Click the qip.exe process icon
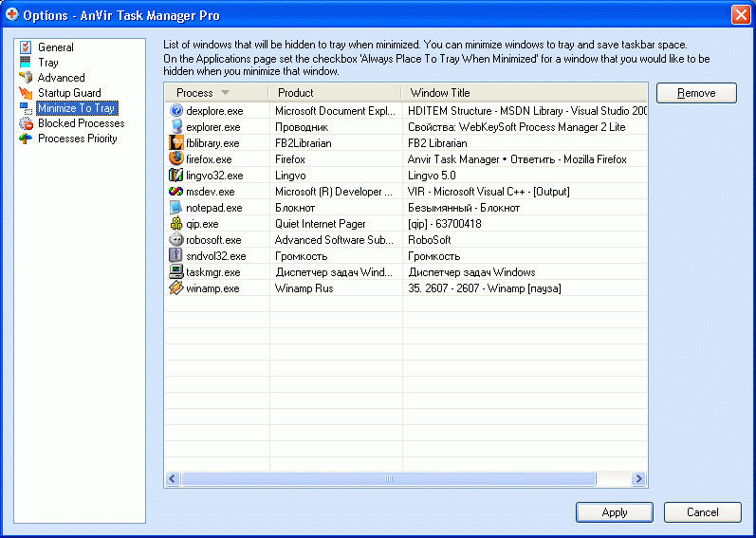Viewport: 756px width, 538px height. pyautogui.click(x=176, y=224)
